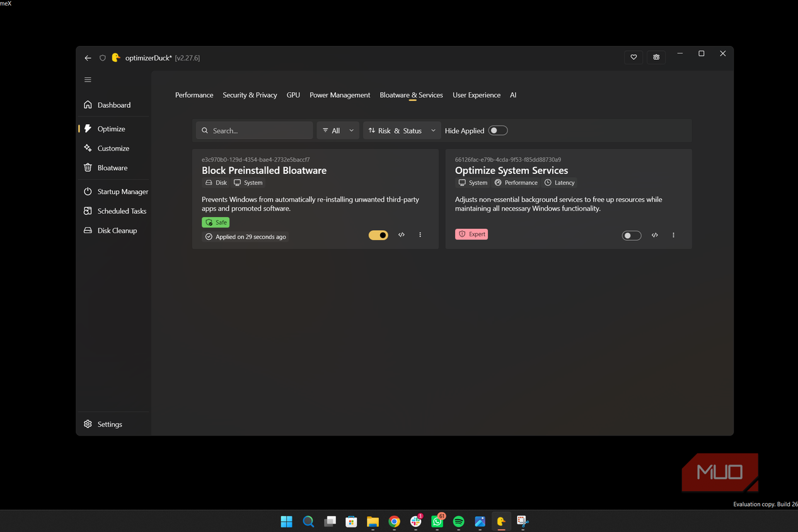
Task: Click the Search input field
Action: click(x=255, y=130)
